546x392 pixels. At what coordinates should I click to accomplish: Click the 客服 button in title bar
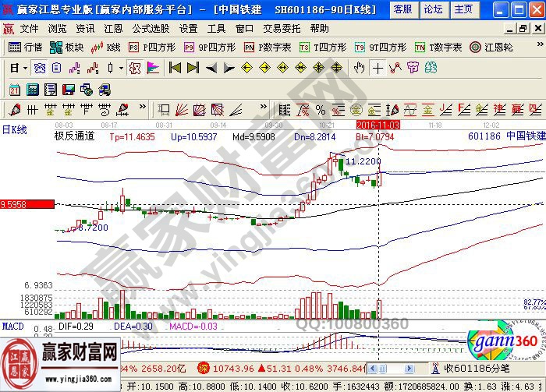(402, 9)
